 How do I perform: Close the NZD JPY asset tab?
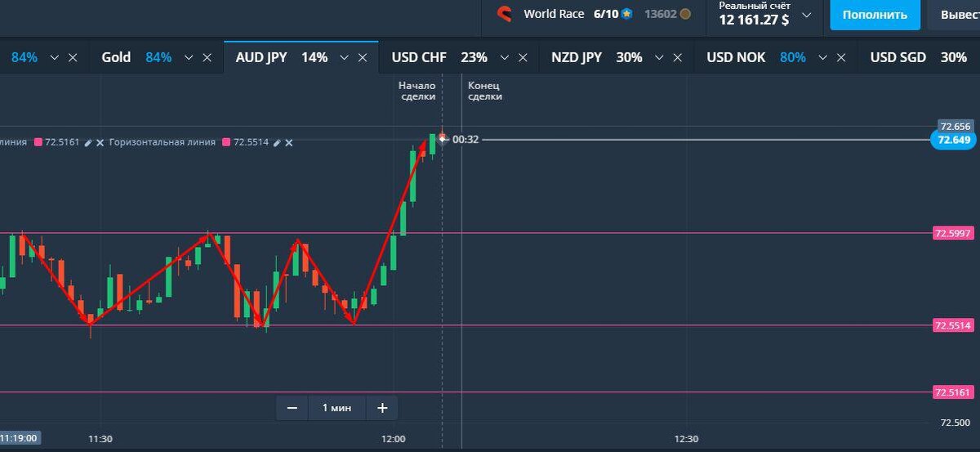click(x=679, y=58)
